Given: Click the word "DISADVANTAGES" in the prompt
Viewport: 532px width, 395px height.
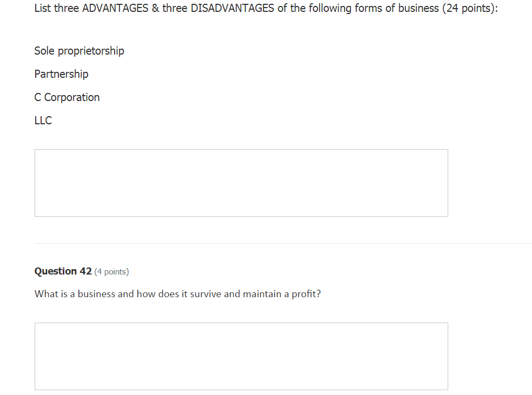Looking at the screenshot, I should click(x=232, y=9).
